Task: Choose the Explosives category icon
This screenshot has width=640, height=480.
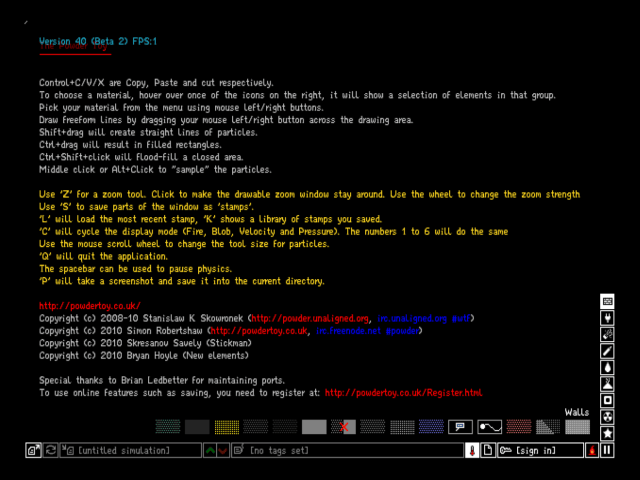Action: pos(607,335)
